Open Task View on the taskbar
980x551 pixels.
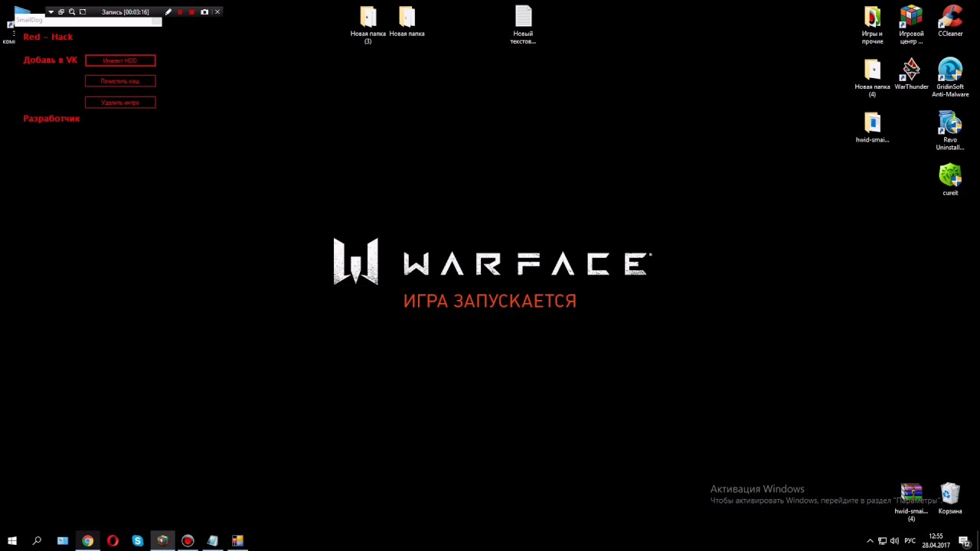63,540
